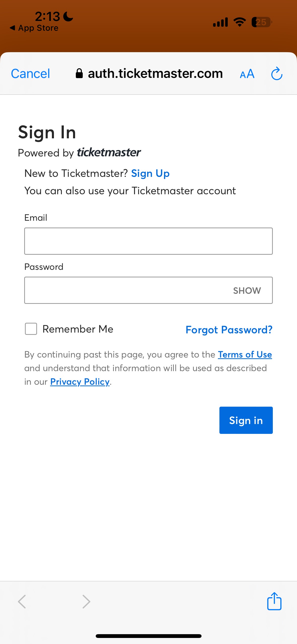Open the Privacy Policy link
The image size is (297, 644).
[x=80, y=382]
